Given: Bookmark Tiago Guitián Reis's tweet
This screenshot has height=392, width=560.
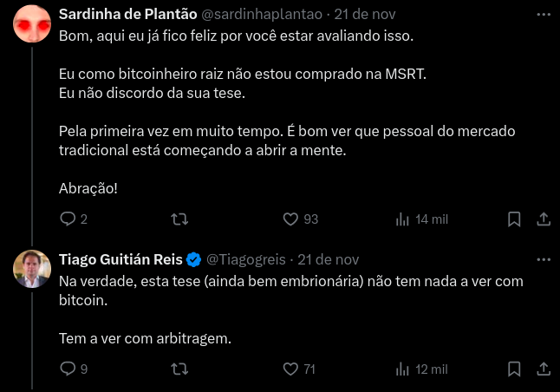Looking at the screenshot, I should (x=514, y=369).
